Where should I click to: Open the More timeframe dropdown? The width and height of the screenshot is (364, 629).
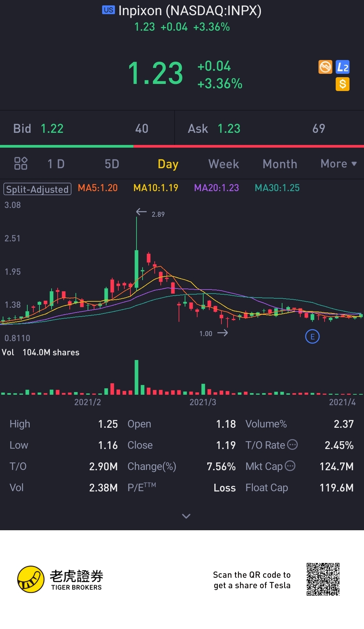click(x=338, y=164)
